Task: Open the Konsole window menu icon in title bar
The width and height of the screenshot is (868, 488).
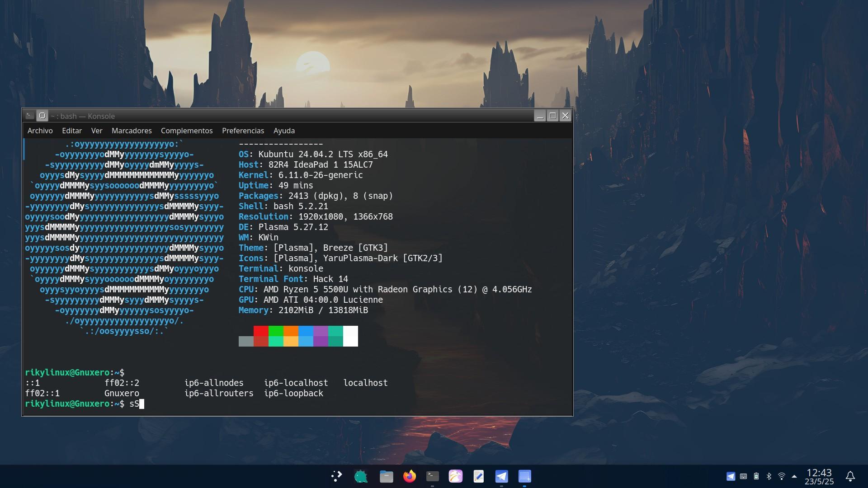Action: (29, 116)
